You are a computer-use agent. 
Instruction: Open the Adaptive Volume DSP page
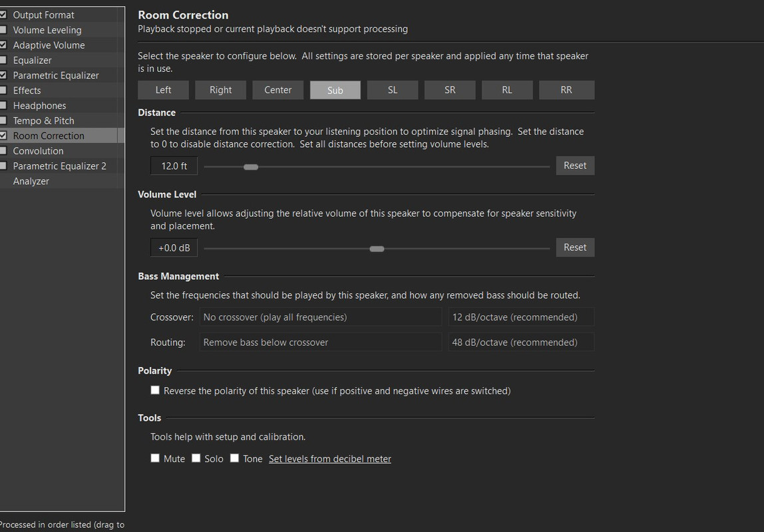click(49, 45)
